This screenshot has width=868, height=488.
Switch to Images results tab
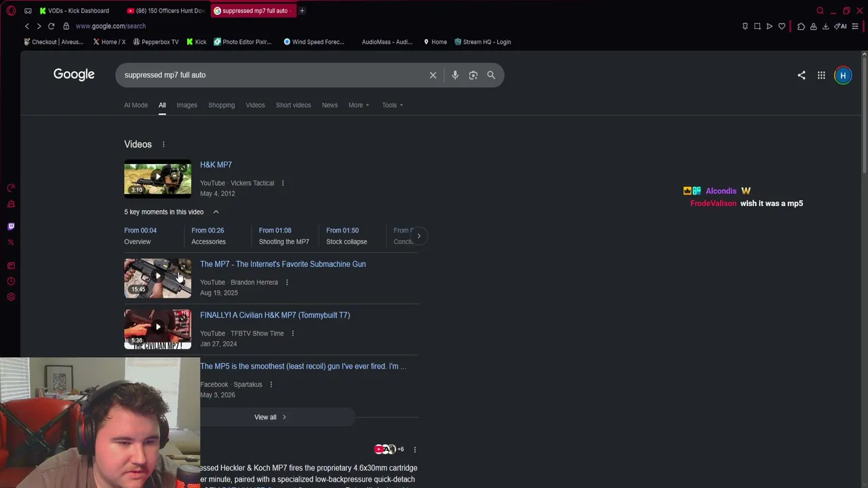[x=186, y=105]
